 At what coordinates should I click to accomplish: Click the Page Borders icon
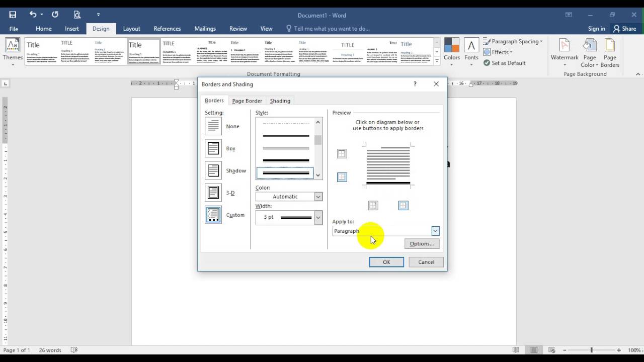click(610, 53)
